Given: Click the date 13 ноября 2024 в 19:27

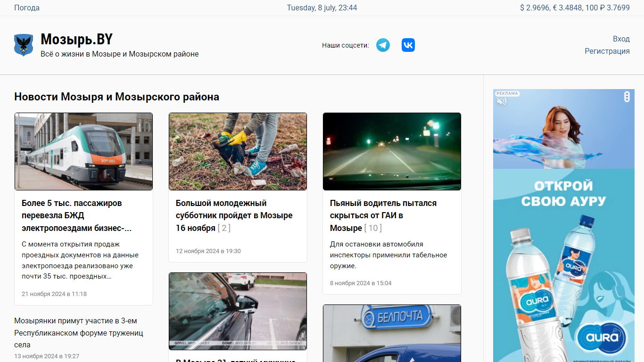Looking at the screenshot, I should tap(47, 356).
